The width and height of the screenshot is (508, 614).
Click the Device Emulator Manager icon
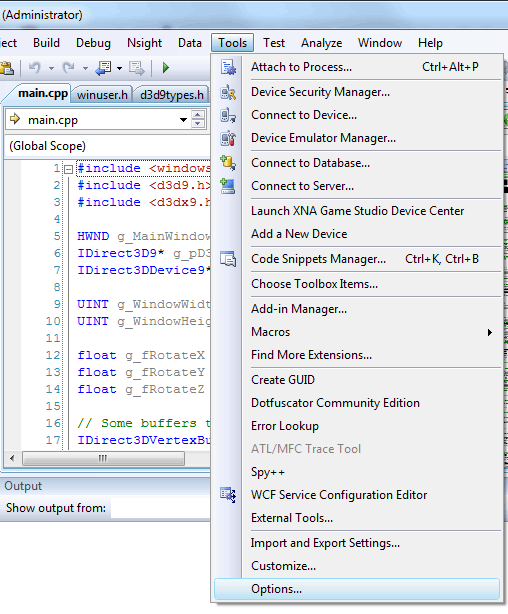click(x=228, y=139)
